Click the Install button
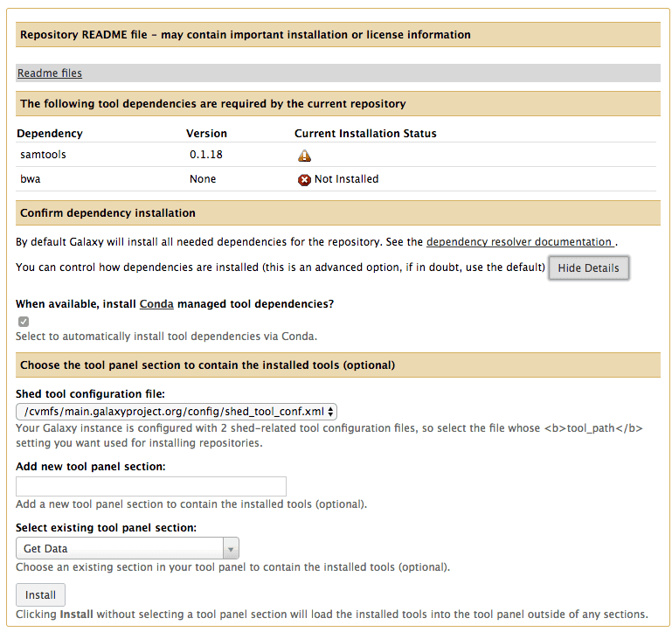The width and height of the screenshot is (672, 632). 40,595
